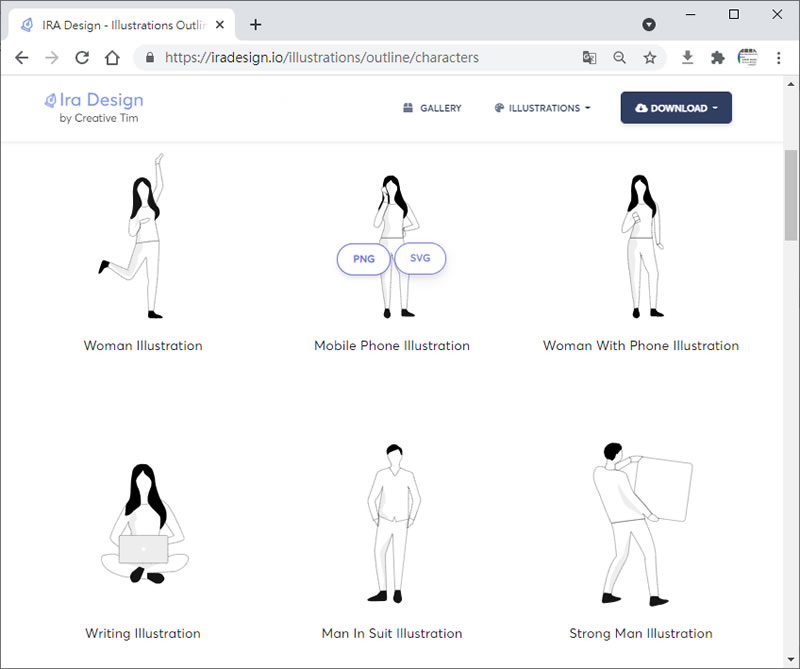Download the illustration as PNG

click(364, 259)
